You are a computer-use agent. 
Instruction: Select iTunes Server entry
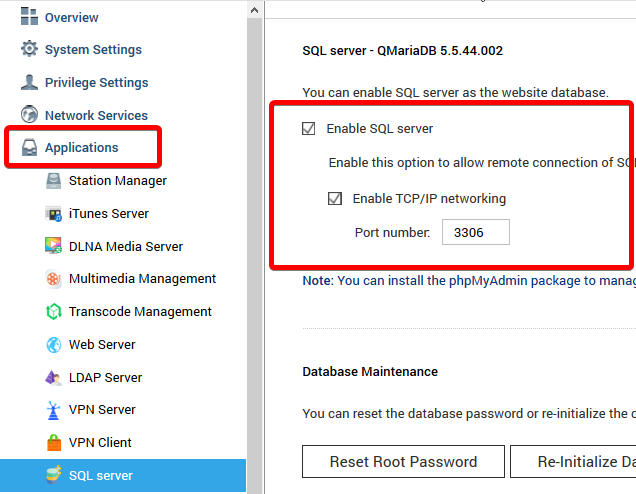point(109,213)
